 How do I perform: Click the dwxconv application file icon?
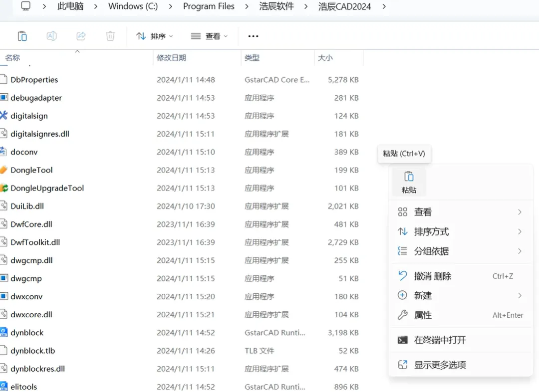coord(4,296)
